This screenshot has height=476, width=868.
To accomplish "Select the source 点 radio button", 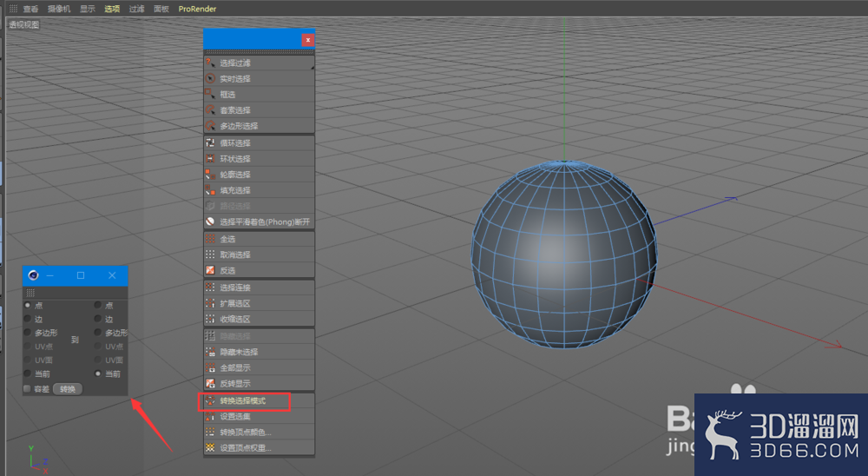I will (28, 306).
